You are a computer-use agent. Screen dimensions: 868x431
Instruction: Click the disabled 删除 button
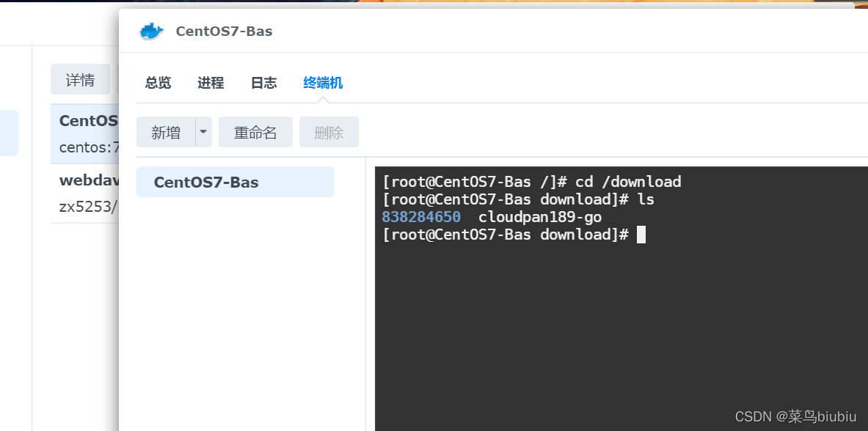pyautogui.click(x=329, y=132)
